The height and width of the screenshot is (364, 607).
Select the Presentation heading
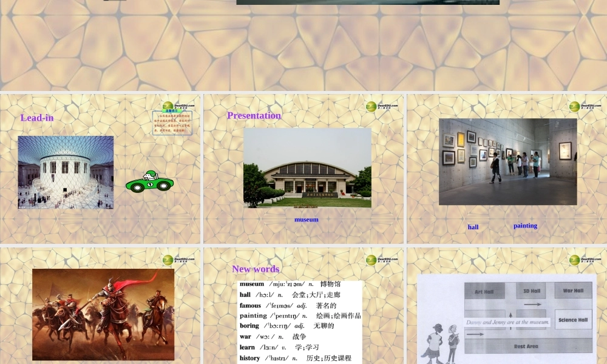(254, 115)
